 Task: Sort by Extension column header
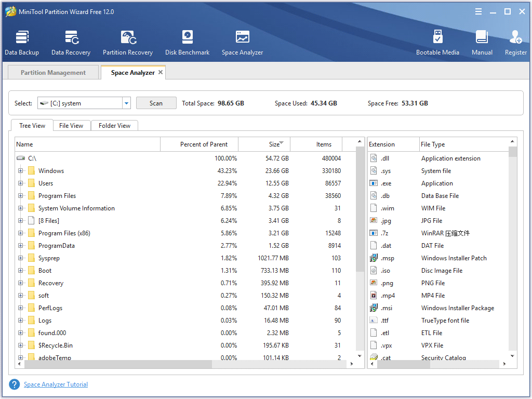[394, 144]
